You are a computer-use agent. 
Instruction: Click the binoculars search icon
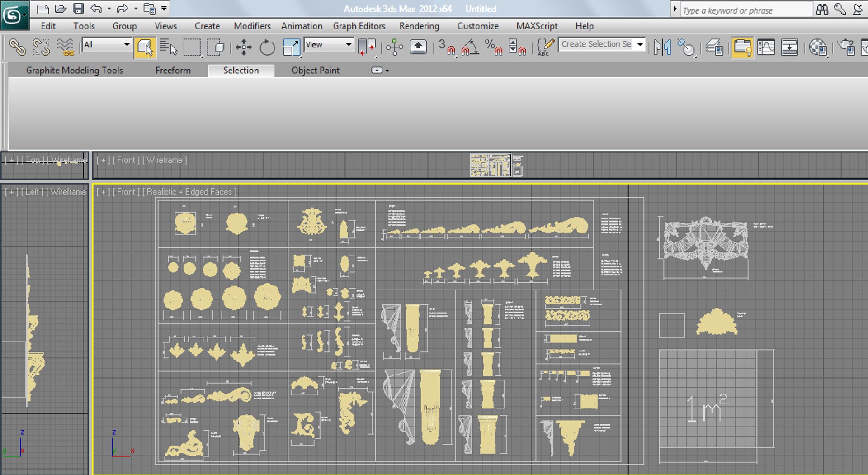click(x=822, y=9)
